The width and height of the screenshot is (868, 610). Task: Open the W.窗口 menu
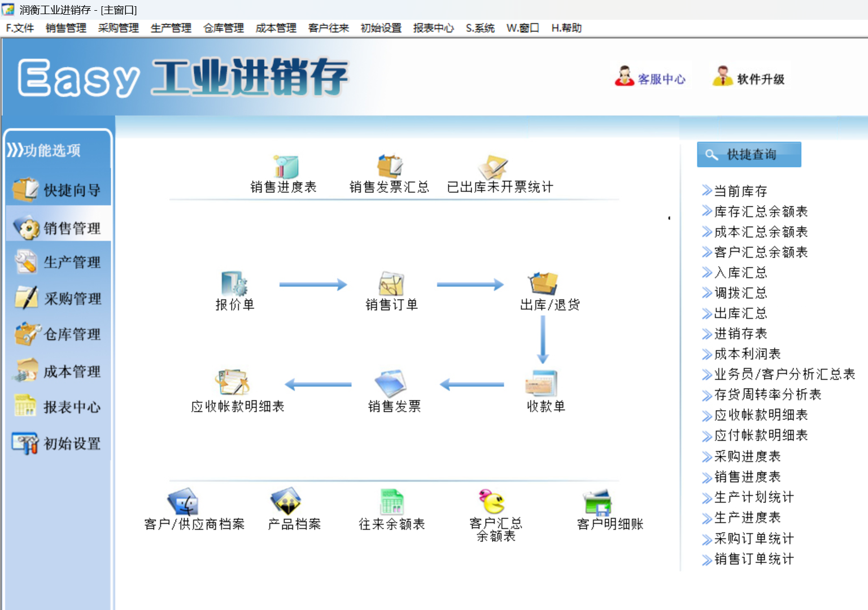pos(523,28)
